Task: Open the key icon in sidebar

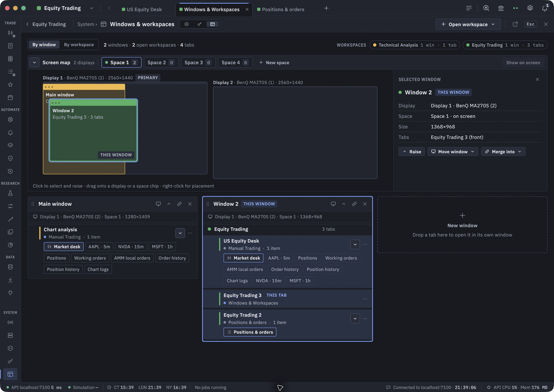Action: (10, 361)
